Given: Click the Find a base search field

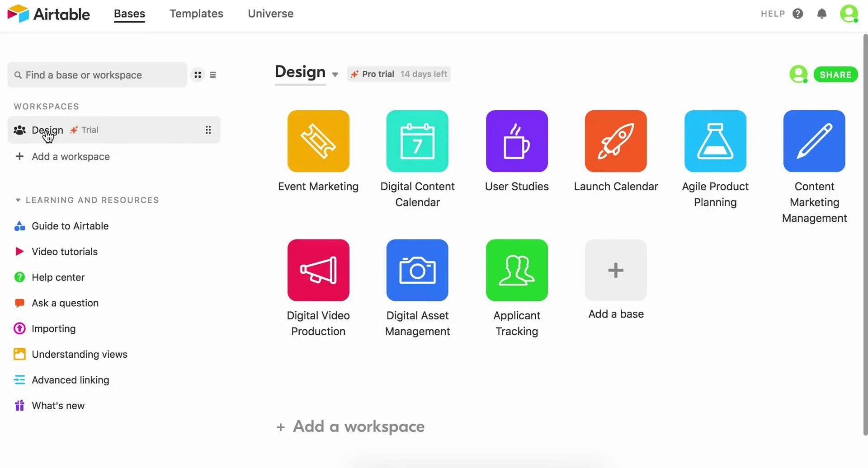Looking at the screenshot, I should coord(97,75).
